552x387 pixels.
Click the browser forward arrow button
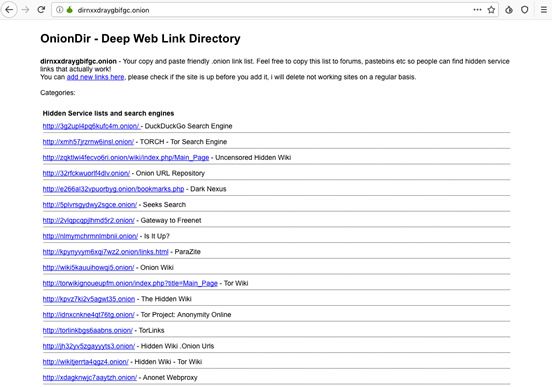[x=25, y=10]
